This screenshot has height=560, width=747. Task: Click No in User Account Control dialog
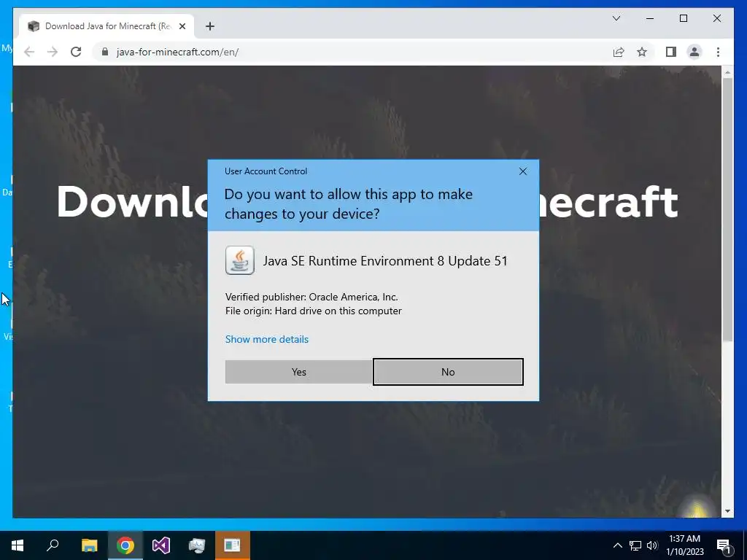click(x=448, y=372)
